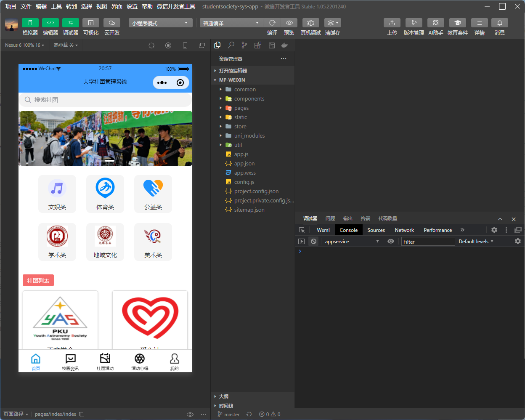Open project details (详情)
The height and width of the screenshot is (420, 525).
click(480, 23)
